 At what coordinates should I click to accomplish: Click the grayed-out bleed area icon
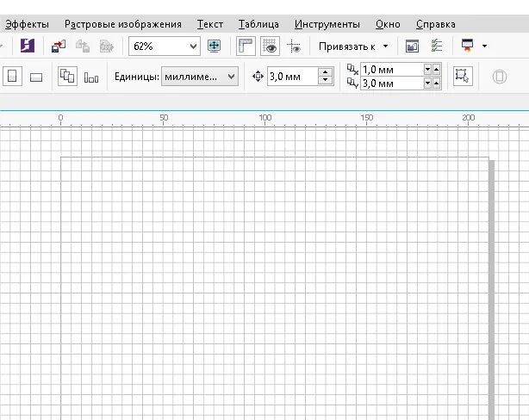tap(500, 77)
